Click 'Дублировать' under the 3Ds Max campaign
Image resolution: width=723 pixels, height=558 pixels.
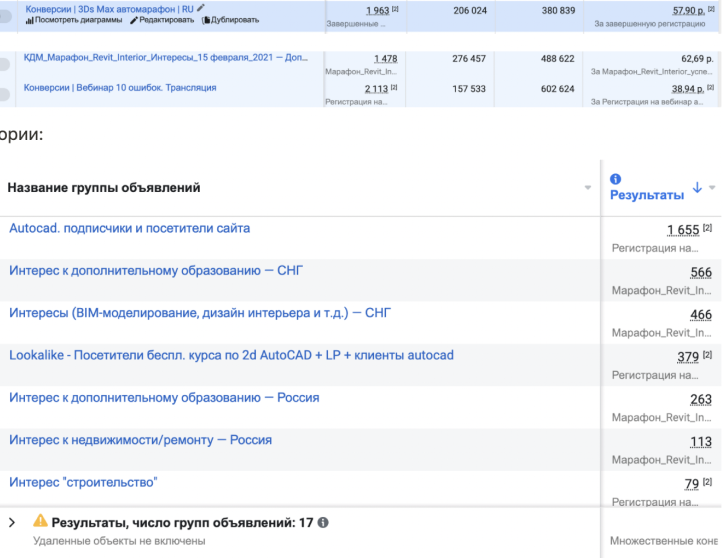pos(230,20)
